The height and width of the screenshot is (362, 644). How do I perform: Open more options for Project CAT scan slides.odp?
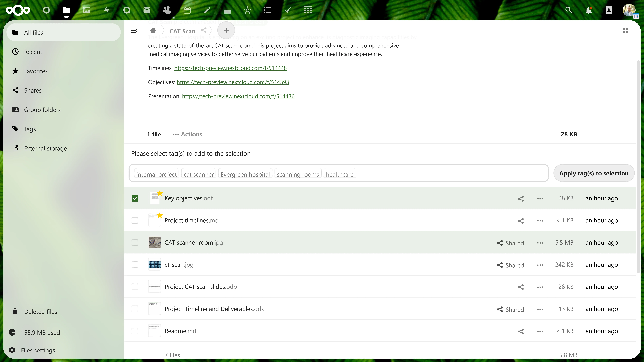click(540, 287)
